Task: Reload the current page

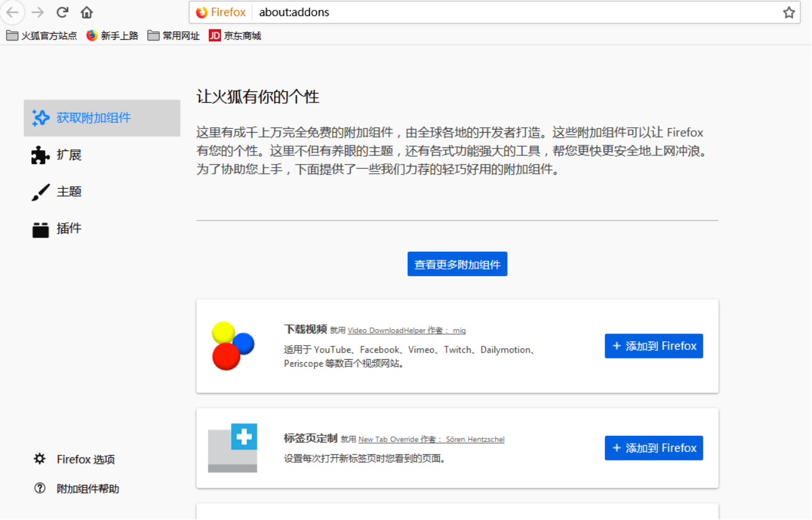Action: tap(62, 12)
